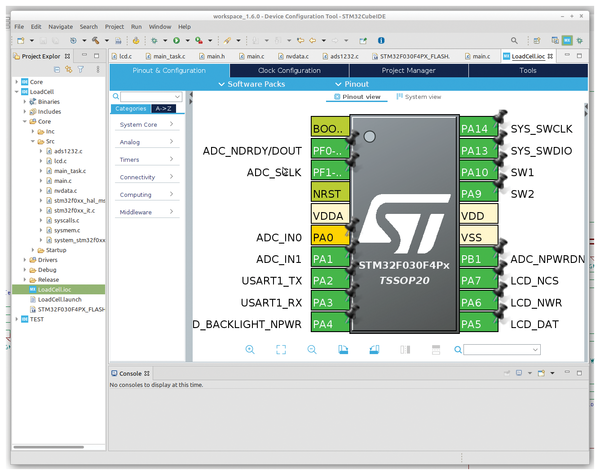Open the main_task.c editor tab
This screenshot has height=475, width=600.
[x=165, y=56]
